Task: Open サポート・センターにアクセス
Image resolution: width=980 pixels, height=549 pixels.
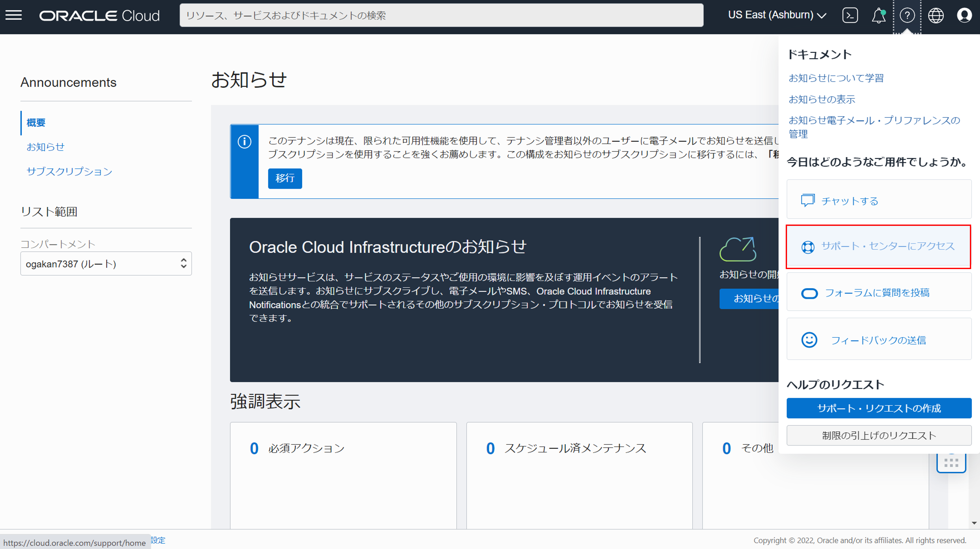Action: point(879,246)
